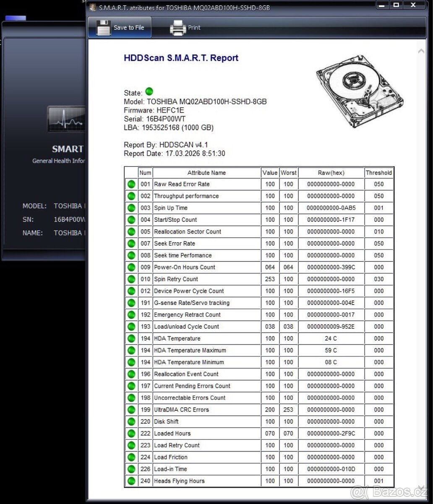Click the Load Retry Count attribute name
The height and width of the screenshot is (504, 433).
(177, 445)
